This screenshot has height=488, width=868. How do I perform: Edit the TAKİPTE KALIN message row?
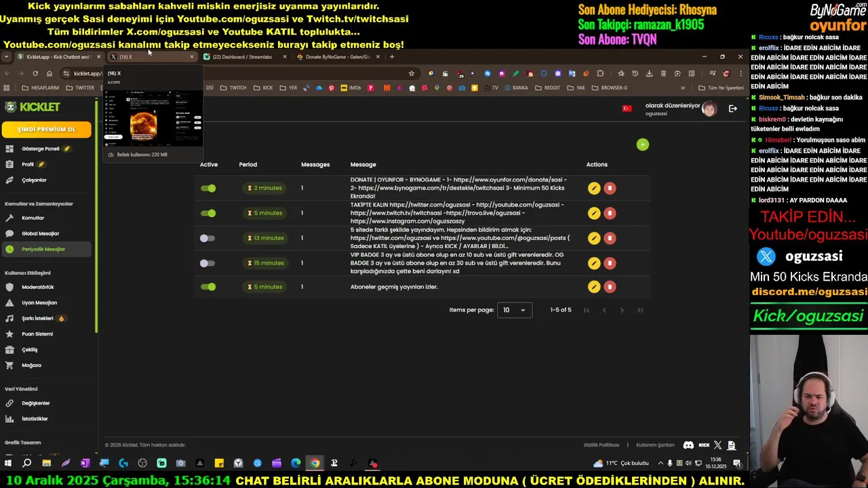594,213
